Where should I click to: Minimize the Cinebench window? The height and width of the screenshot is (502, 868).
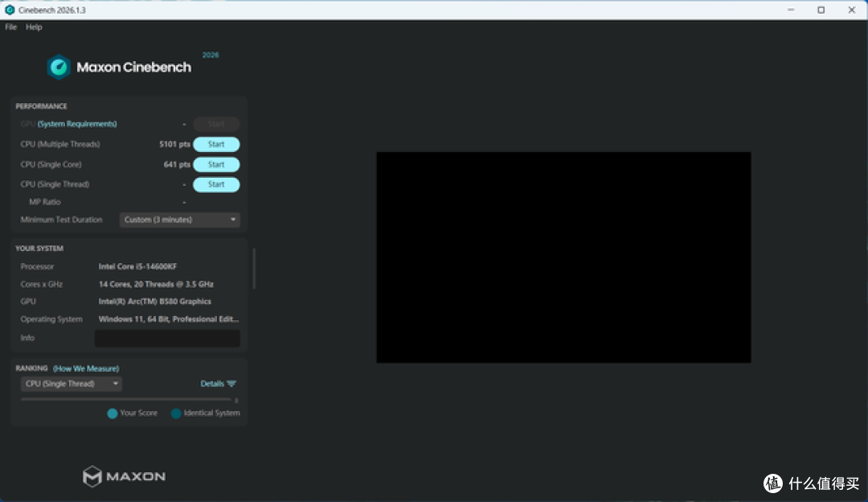tap(791, 10)
